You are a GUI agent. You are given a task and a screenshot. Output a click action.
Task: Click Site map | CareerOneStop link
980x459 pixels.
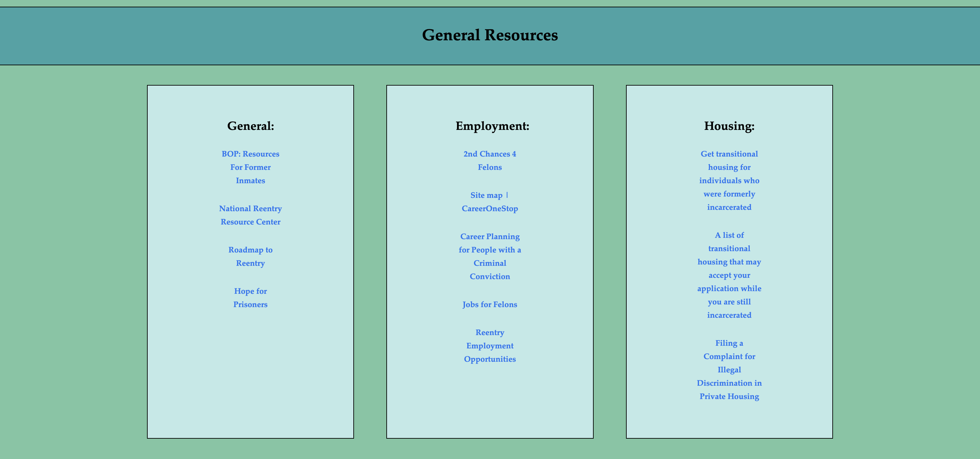click(490, 202)
